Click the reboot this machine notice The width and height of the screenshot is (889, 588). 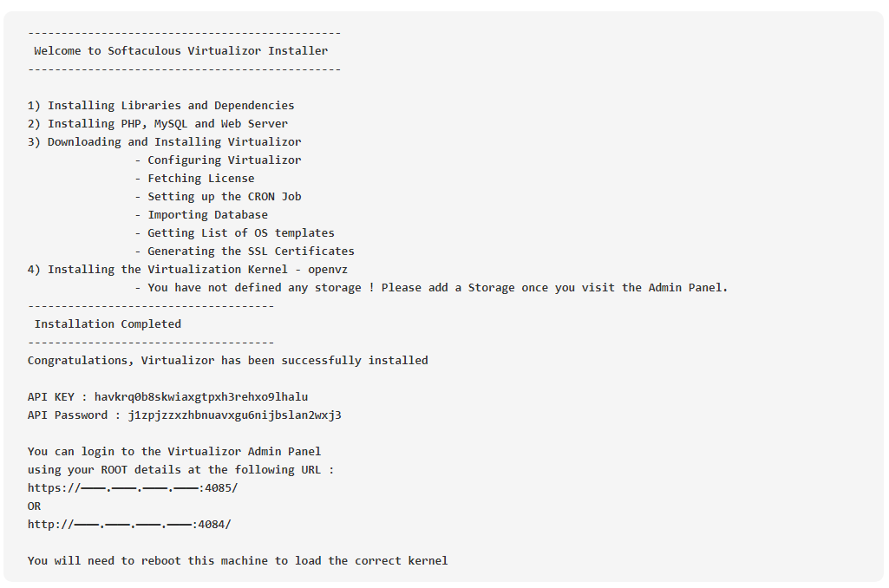coord(238,561)
